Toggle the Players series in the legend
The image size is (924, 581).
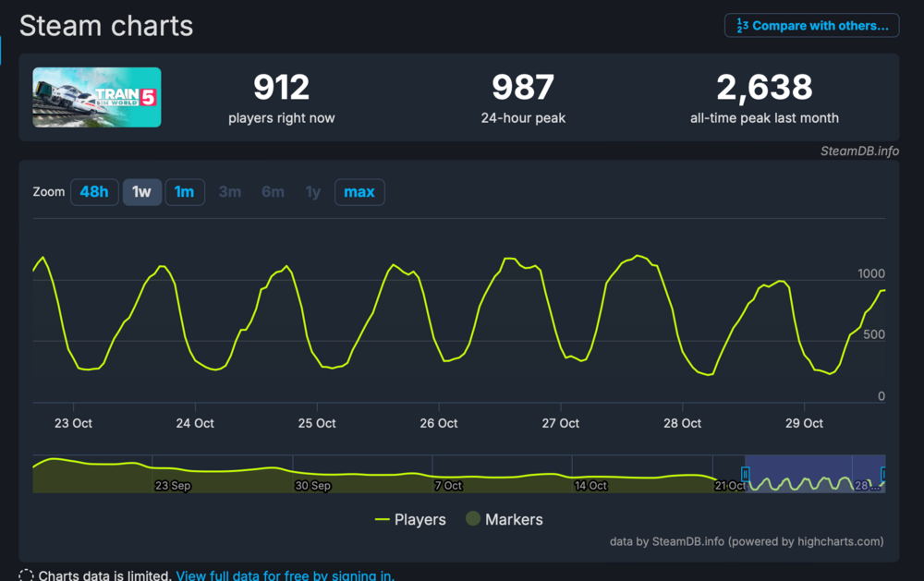[x=411, y=520]
